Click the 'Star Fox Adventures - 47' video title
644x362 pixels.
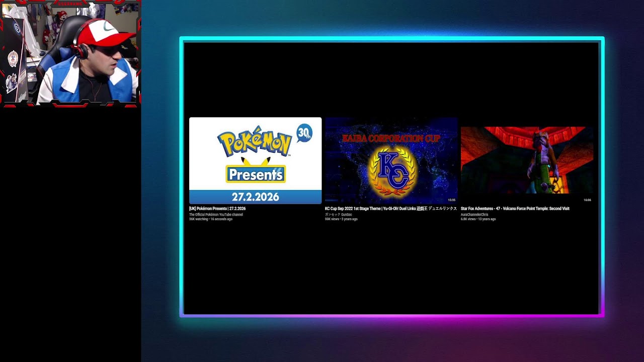coord(515,209)
